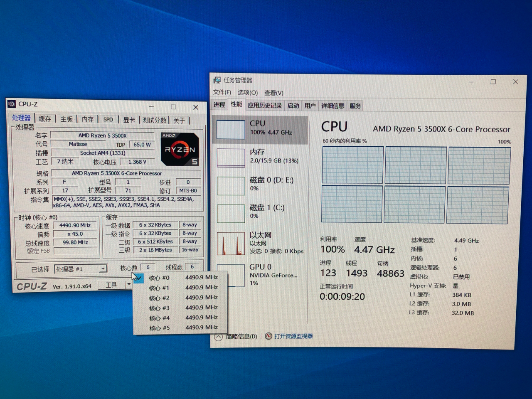The width and height of the screenshot is (532, 399).
Task: Expand the 工具 dropdown arrow in CPU-Z
Action: point(129,285)
